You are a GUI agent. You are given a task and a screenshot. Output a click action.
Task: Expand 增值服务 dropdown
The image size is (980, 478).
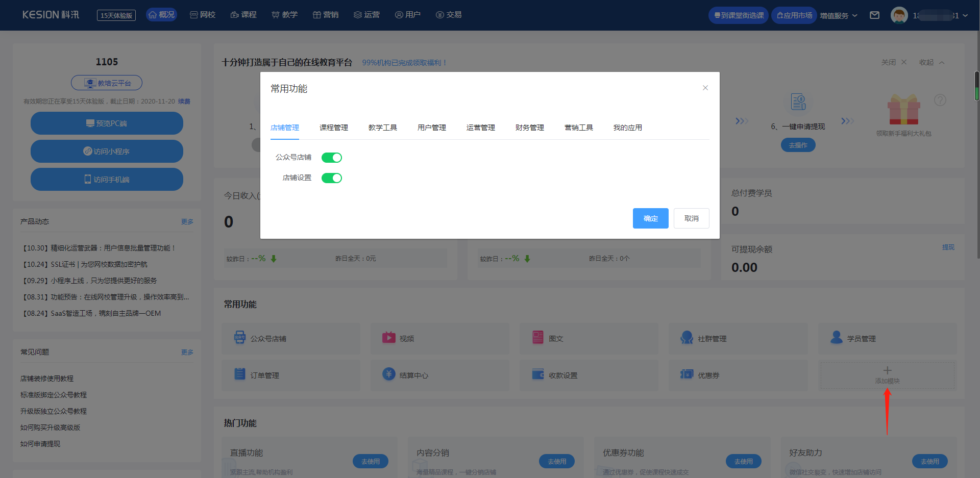[x=839, y=15]
